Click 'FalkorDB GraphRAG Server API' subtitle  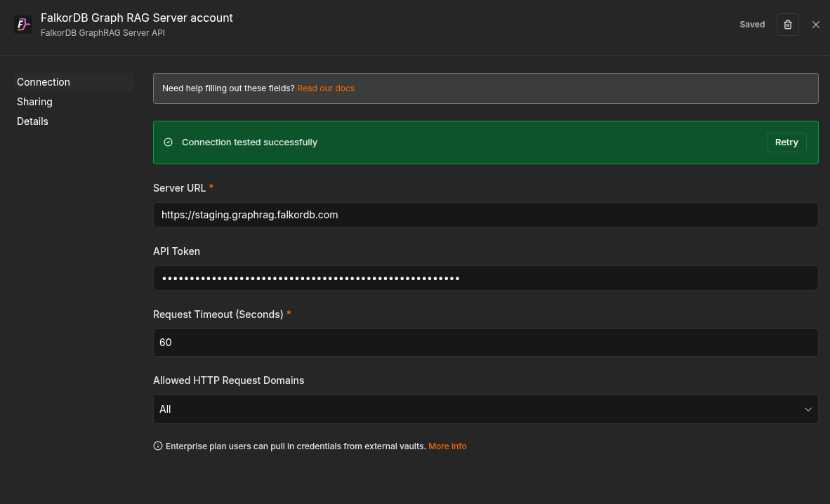tap(103, 33)
